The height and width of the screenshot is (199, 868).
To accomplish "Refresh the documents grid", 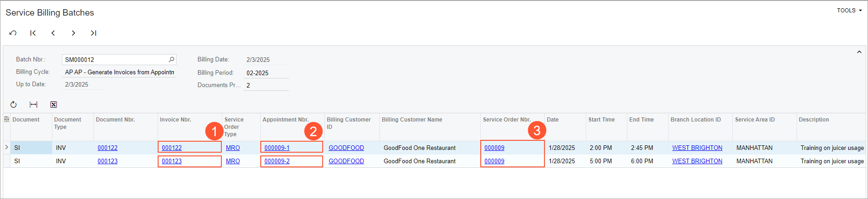I will pos(13,105).
